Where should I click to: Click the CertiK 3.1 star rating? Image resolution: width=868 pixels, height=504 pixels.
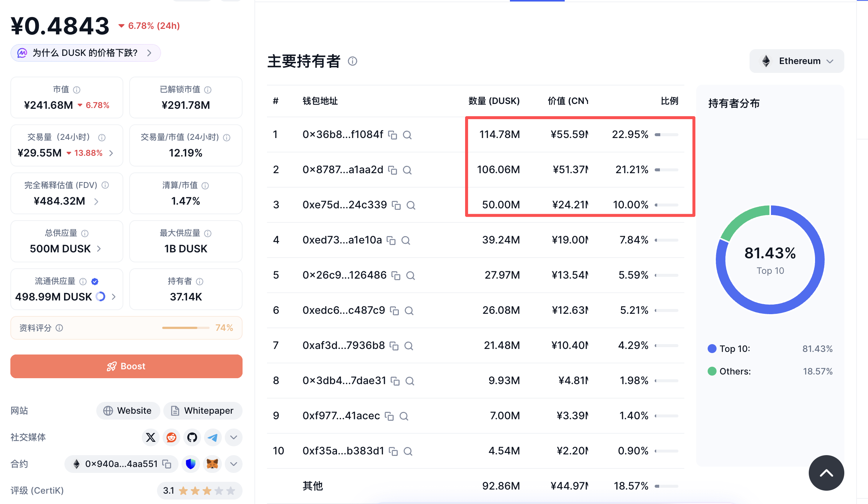tap(200, 491)
